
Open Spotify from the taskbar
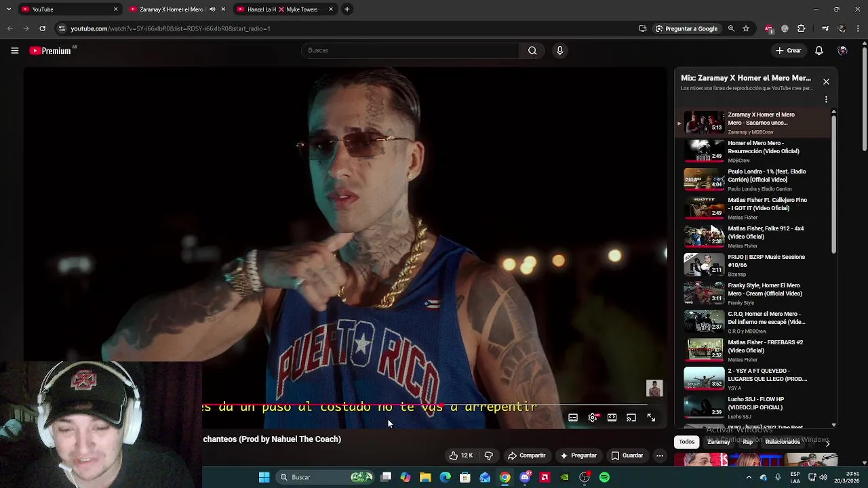tap(604, 477)
